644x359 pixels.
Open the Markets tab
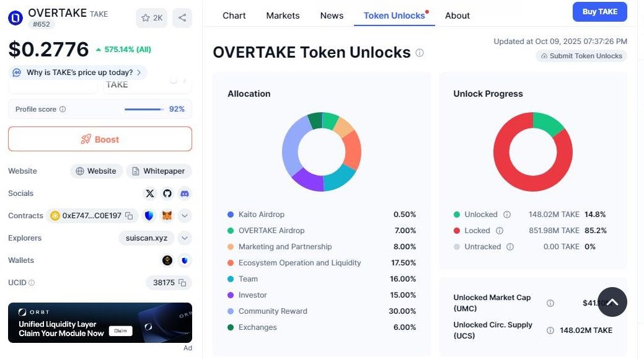click(x=283, y=16)
